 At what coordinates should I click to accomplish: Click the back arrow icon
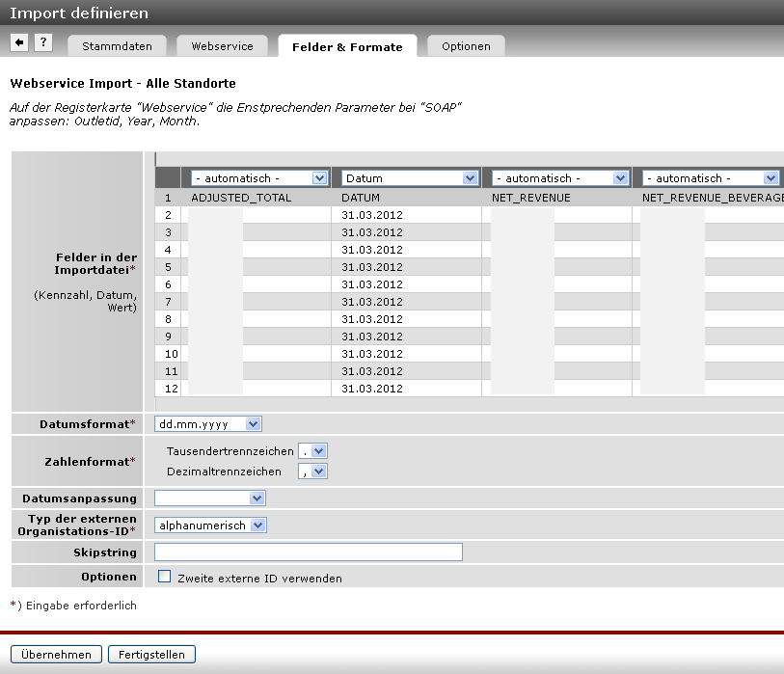19,42
